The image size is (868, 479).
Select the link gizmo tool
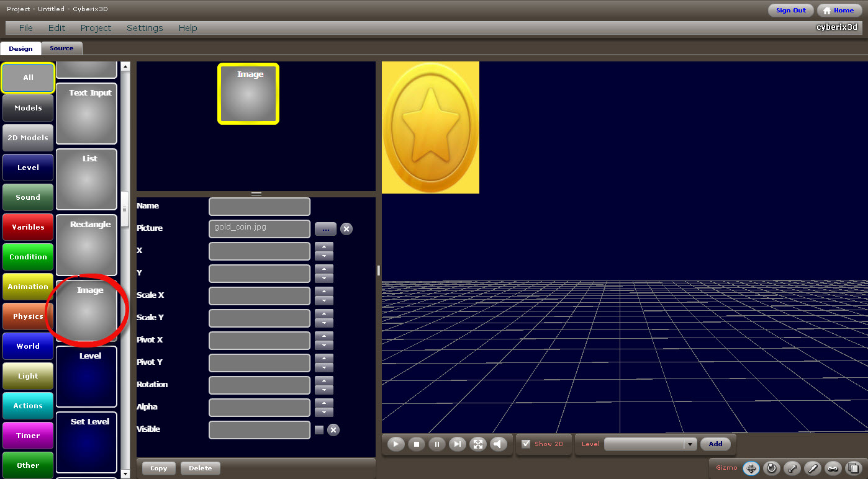833,468
